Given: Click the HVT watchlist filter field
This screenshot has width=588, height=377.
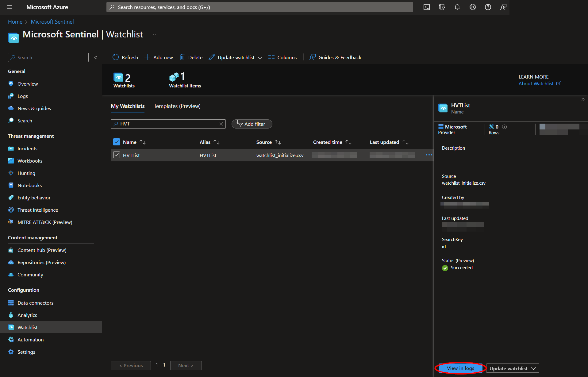Looking at the screenshot, I should 168,124.
